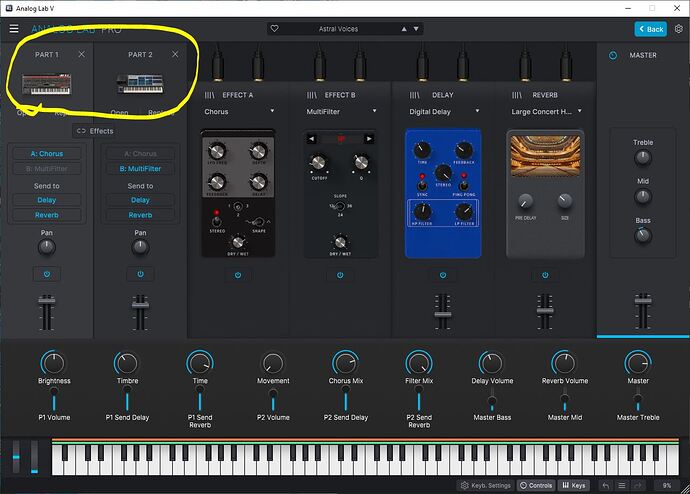Favorite the preset with the heart icon

coord(275,29)
